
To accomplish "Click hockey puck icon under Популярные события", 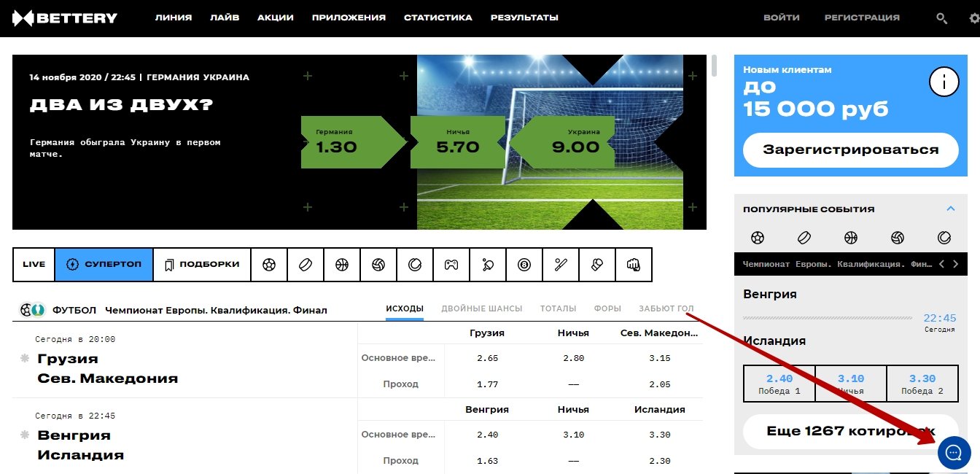I will pyautogui.click(x=804, y=238).
